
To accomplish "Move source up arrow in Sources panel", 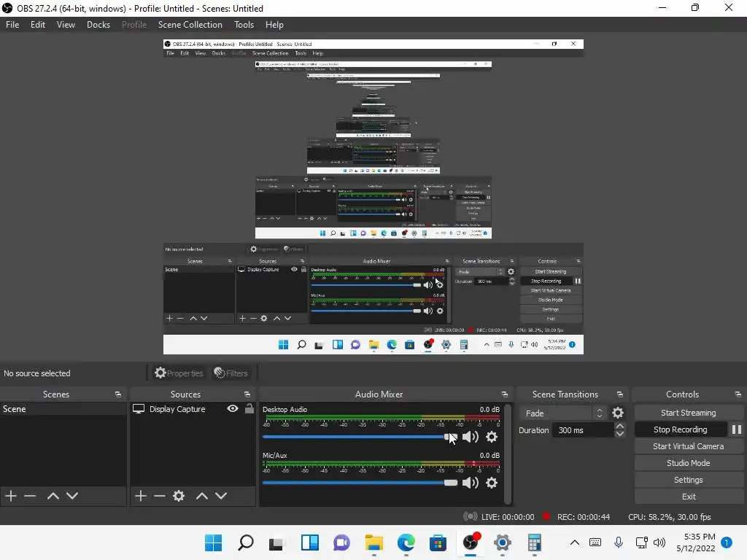I will [202, 496].
